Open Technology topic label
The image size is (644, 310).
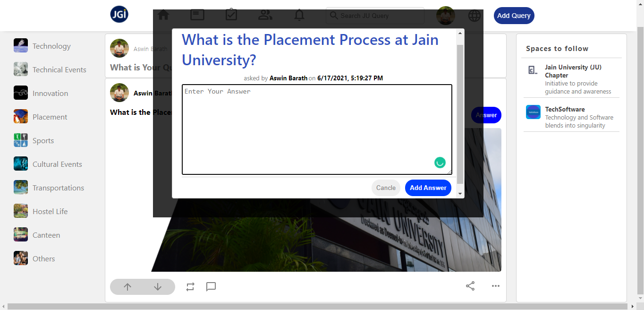tap(51, 46)
